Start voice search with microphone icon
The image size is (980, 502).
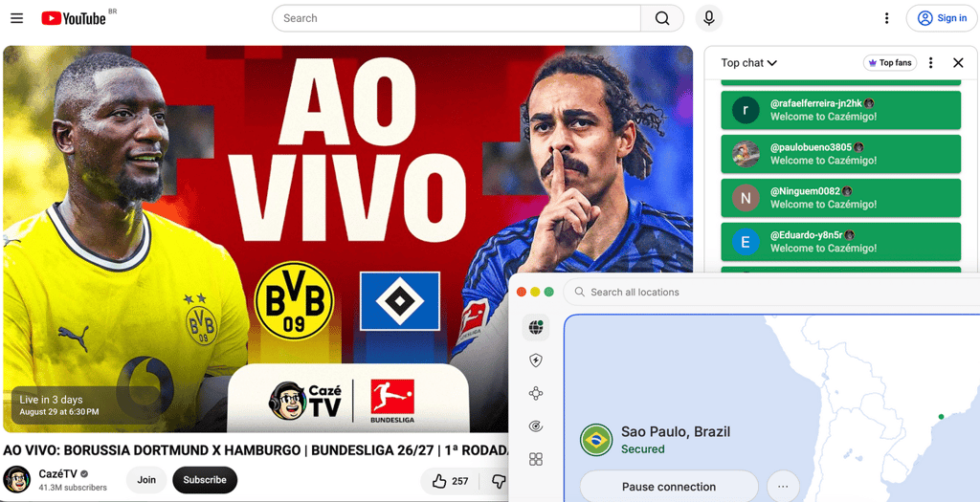(709, 18)
